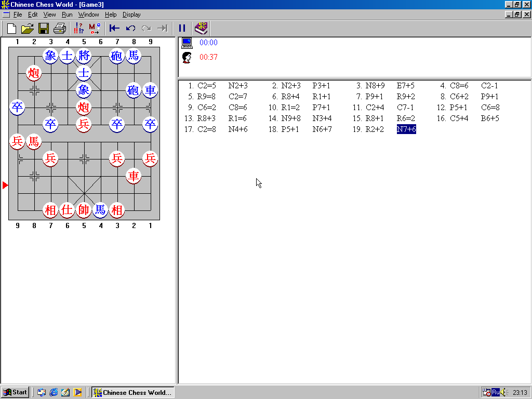Go to first move of game
Viewport: 532px width, 399px height.
pyautogui.click(x=114, y=28)
